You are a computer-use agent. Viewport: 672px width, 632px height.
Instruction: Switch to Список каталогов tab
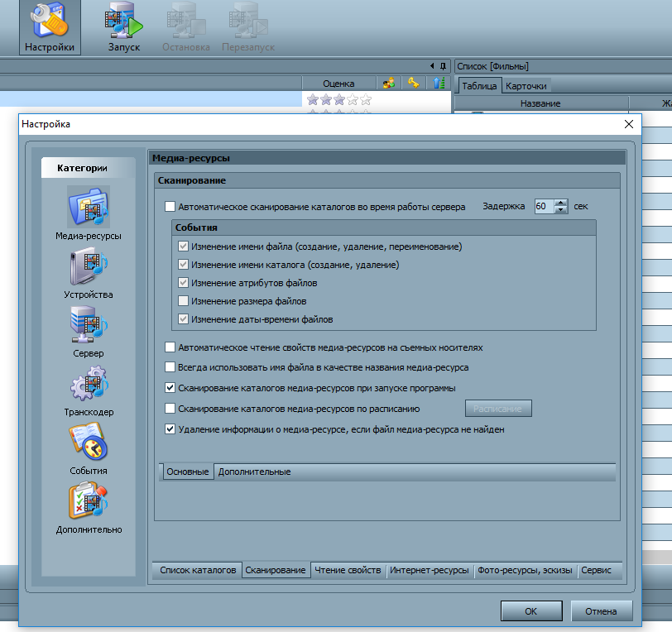coord(198,571)
